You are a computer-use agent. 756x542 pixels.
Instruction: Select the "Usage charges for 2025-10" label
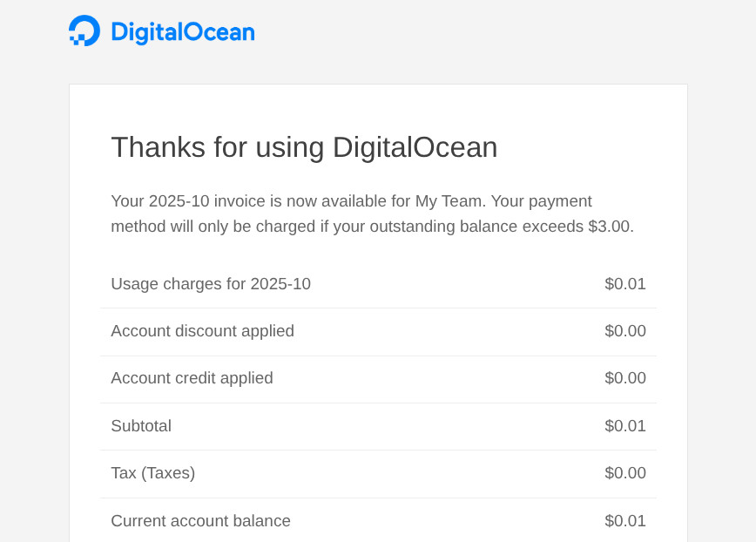pyautogui.click(x=211, y=284)
